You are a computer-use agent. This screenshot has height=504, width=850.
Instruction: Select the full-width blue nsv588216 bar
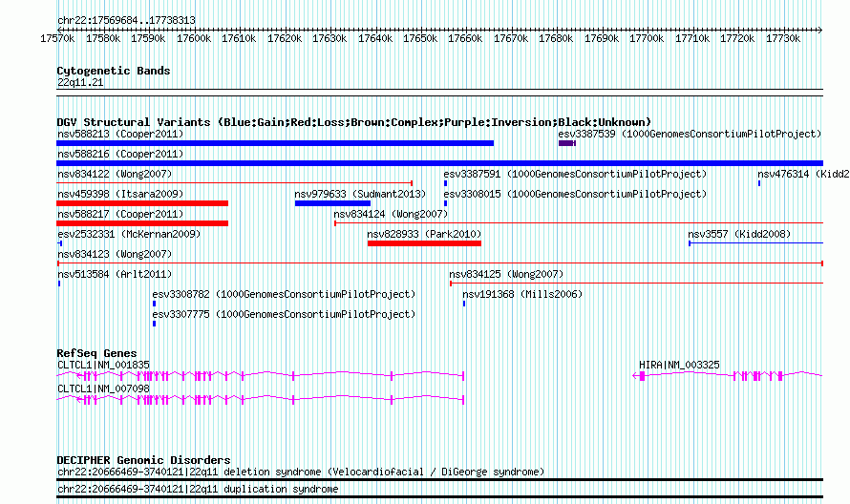tap(439, 163)
